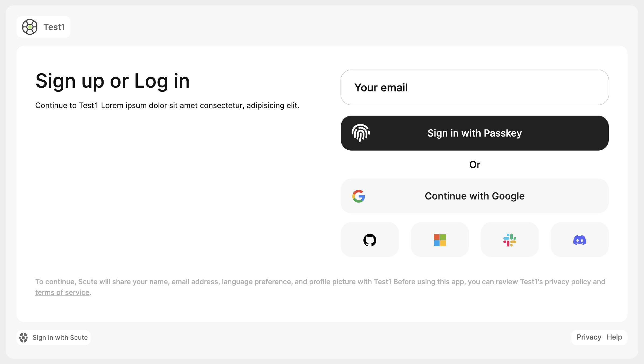Choose Sign in with Passkey
This screenshot has width=644, height=364.
pyautogui.click(x=475, y=133)
